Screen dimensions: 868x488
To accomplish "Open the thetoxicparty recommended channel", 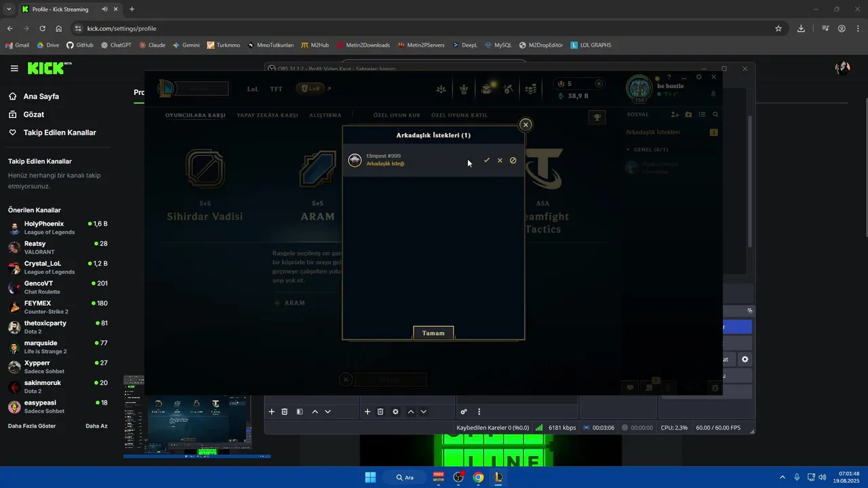I will (x=58, y=327).
